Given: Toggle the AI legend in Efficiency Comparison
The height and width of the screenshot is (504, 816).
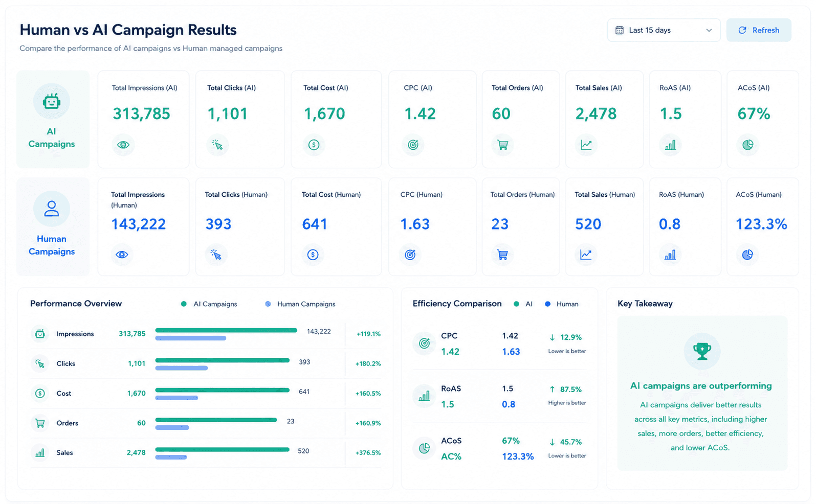Looking at the screenshot, I should tap(523, 304).
